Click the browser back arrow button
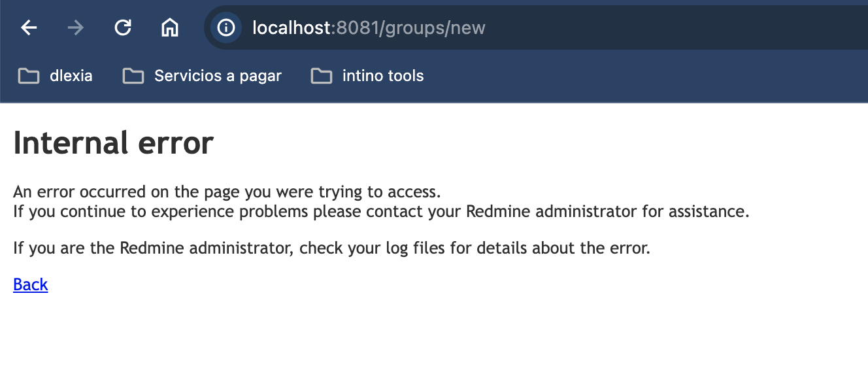 pyautogui.click(x=29, y=27)
